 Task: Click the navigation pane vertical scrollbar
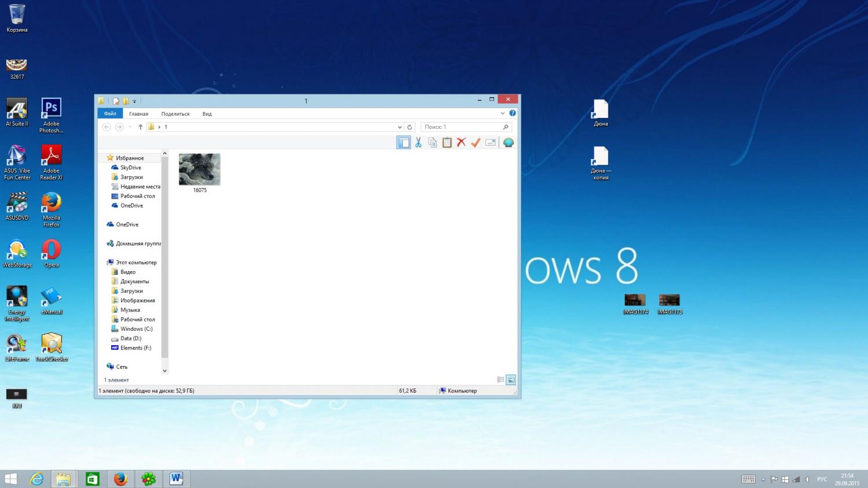pyautogui.click(x=164, y=260)
